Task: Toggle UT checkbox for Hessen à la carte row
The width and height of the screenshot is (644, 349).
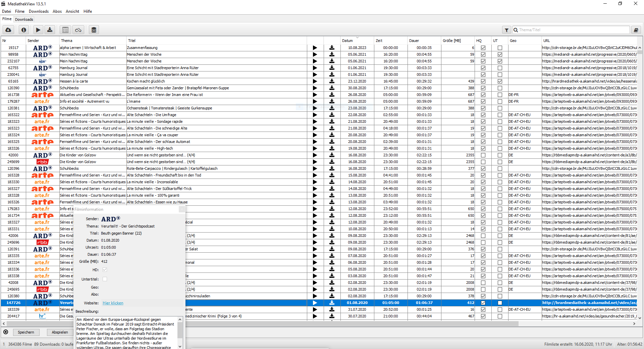Action: [500, 81]
